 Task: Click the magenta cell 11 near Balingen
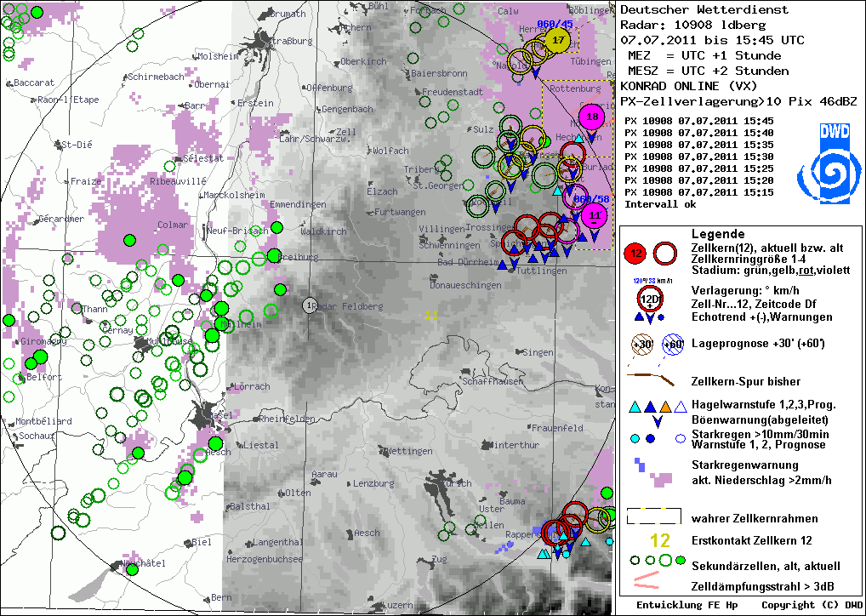point(595,215)
